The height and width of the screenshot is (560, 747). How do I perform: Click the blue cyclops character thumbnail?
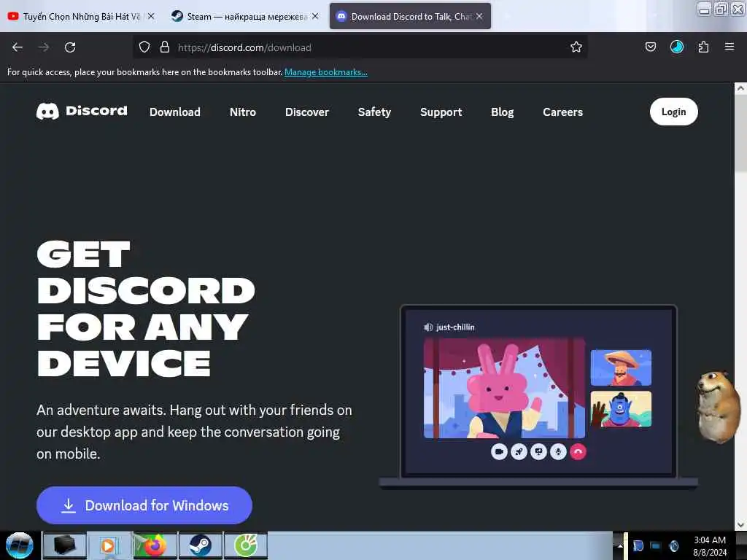coord(621,409)
